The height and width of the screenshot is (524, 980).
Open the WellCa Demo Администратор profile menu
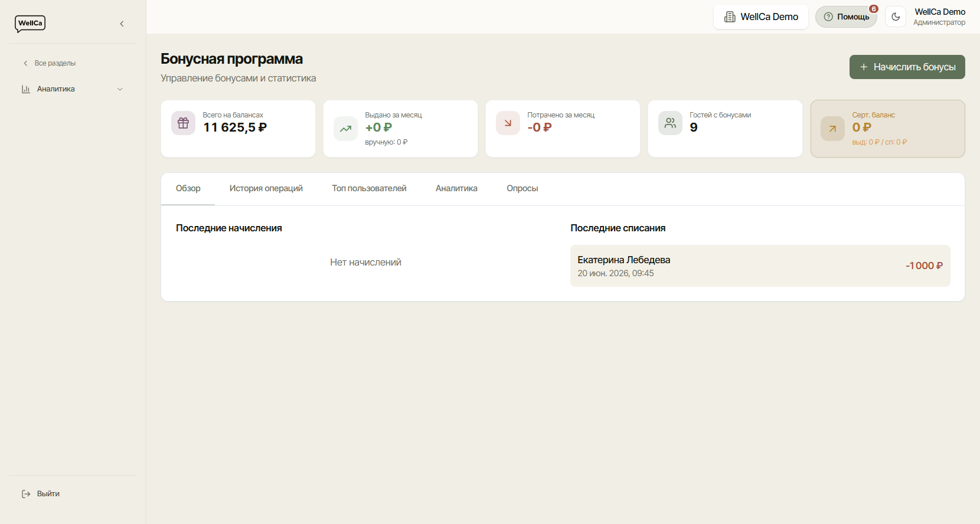coord(939,17)
